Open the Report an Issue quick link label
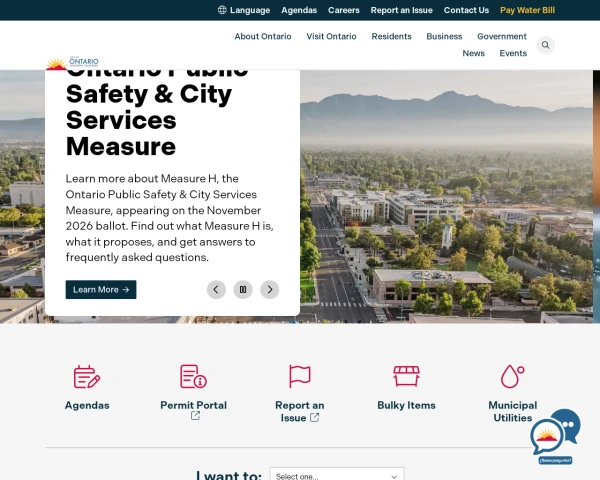600x480 pixels. tap(300, 411)
